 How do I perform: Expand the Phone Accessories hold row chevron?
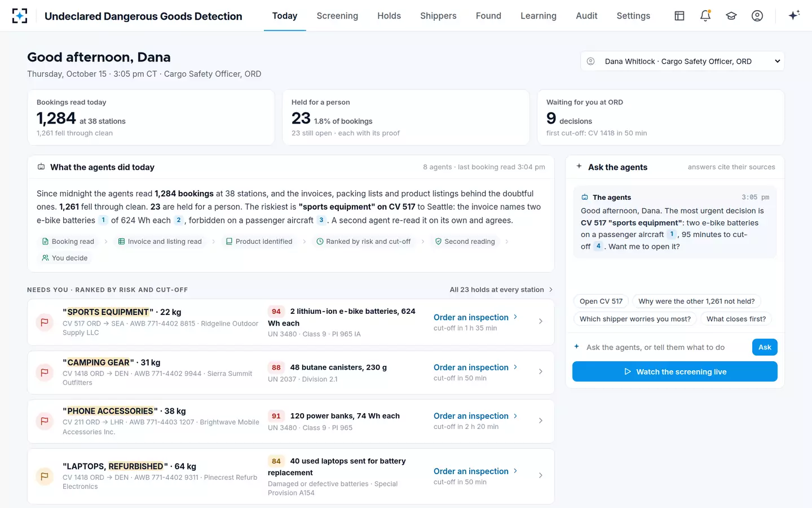(541, 421)
